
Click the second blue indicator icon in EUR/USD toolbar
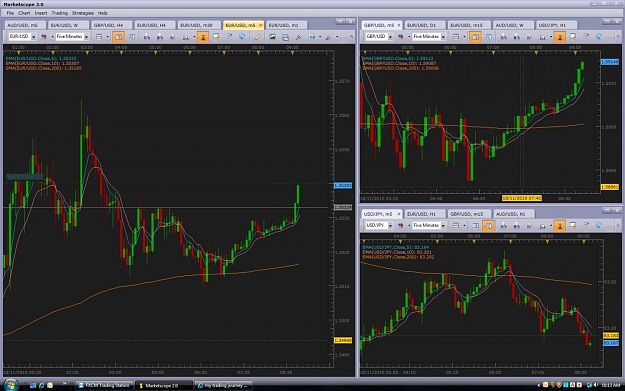coord(159,37)
